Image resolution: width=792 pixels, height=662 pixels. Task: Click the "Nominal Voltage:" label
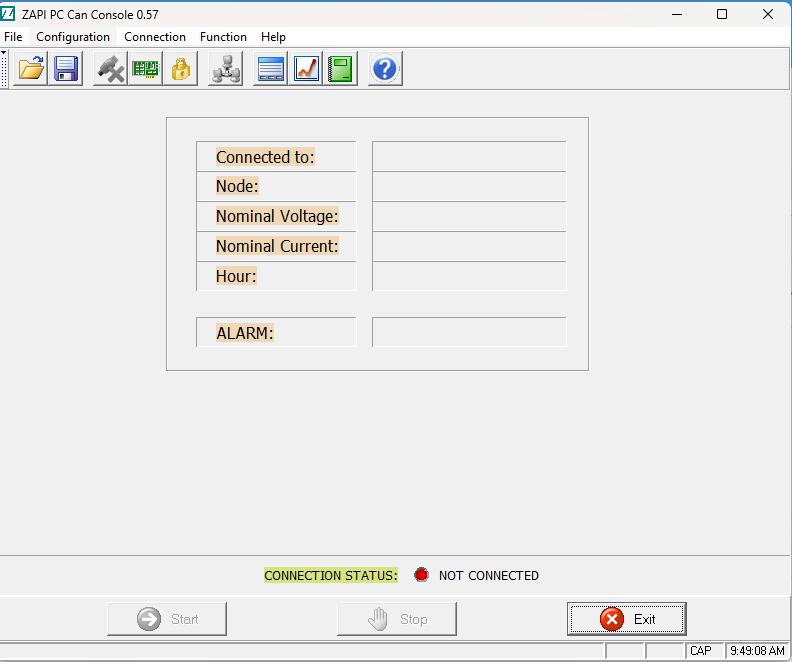tap(277, 216)
